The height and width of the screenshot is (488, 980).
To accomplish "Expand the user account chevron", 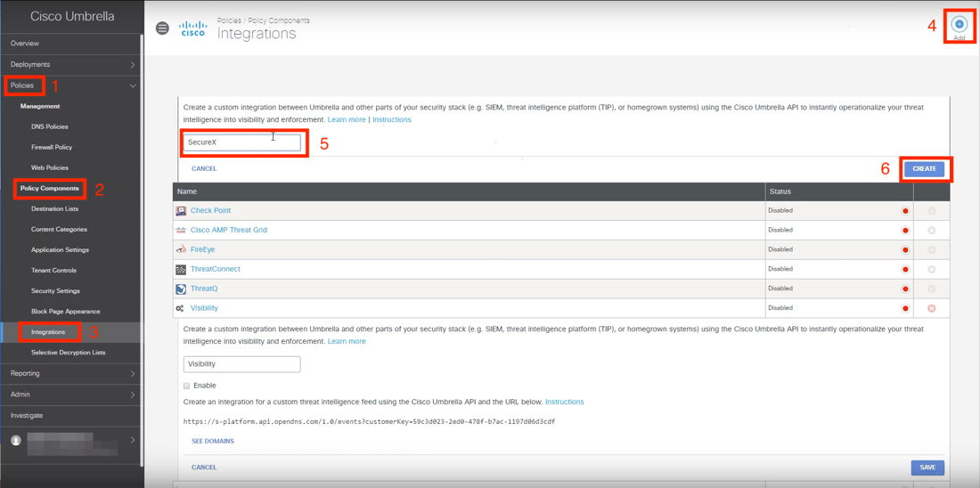I will [132, 440].
